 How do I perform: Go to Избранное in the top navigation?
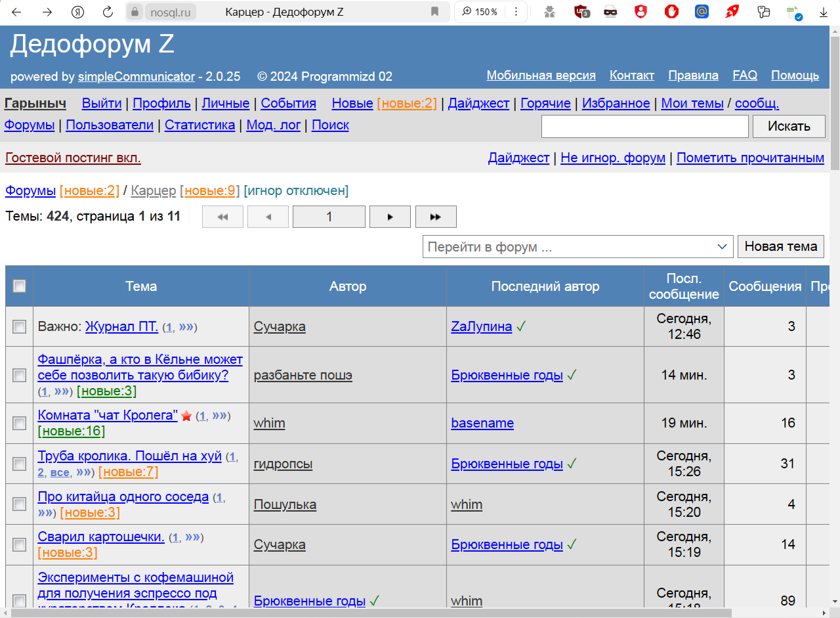616,103
